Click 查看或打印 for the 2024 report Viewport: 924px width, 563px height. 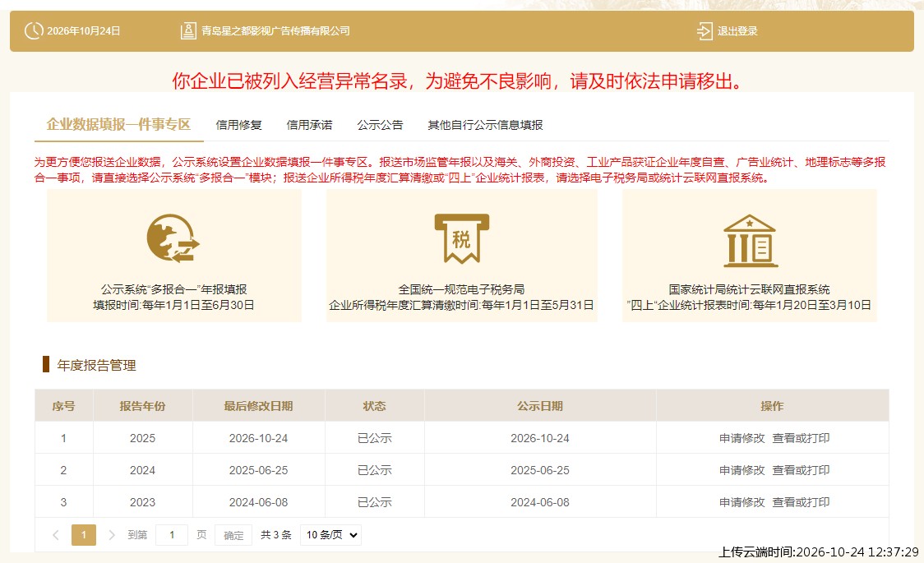(x=801, y=470)
